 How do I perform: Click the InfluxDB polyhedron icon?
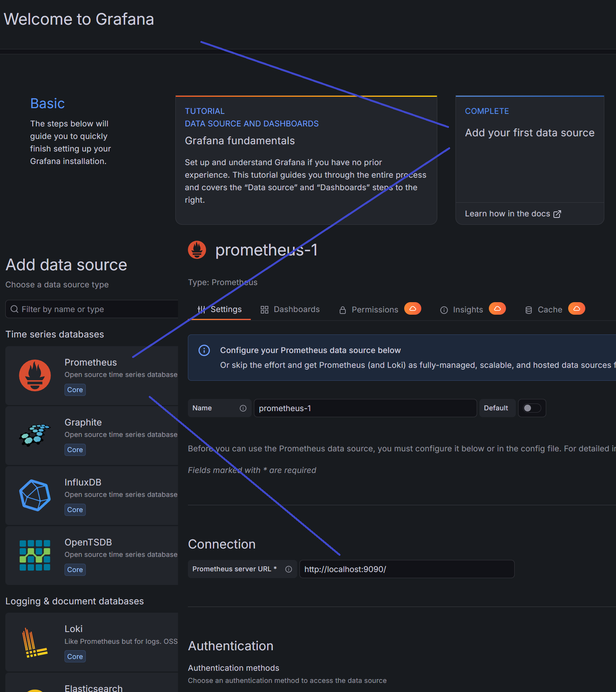35,495
